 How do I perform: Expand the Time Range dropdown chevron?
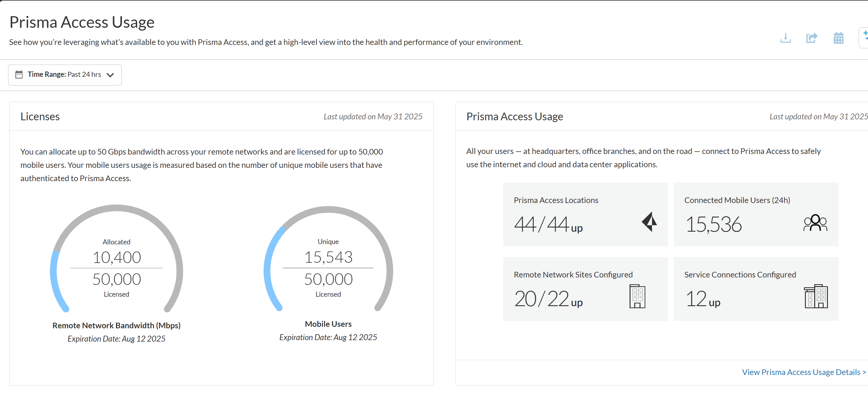coord(110,75)
